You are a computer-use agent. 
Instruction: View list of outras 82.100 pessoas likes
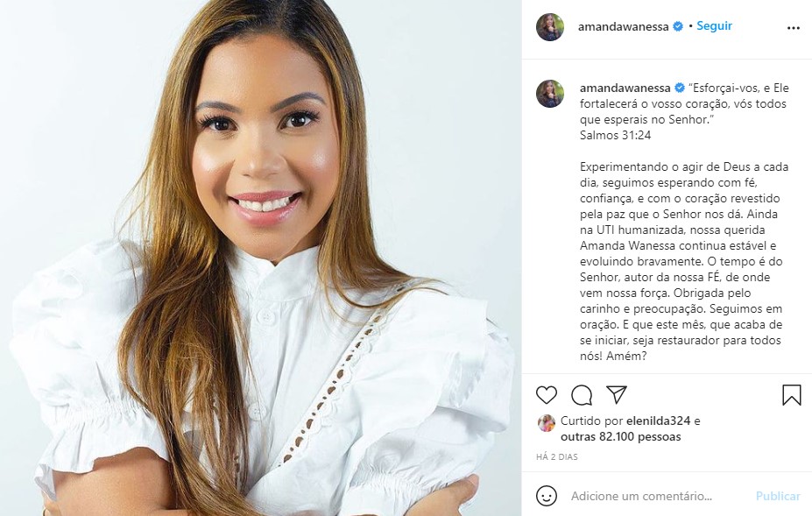point(620,437)
